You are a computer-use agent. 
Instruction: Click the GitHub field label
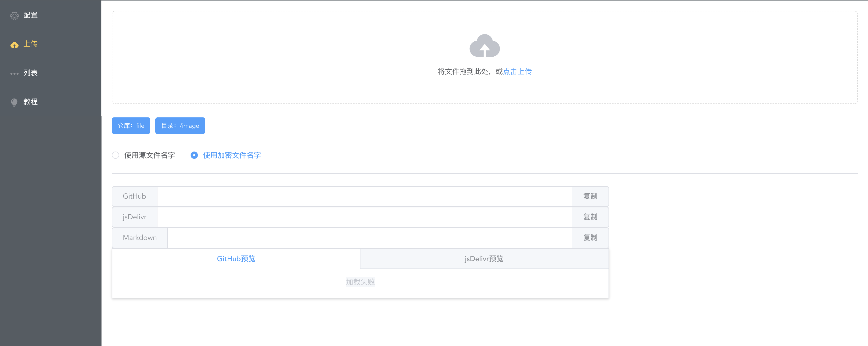(x=134, y=197)
